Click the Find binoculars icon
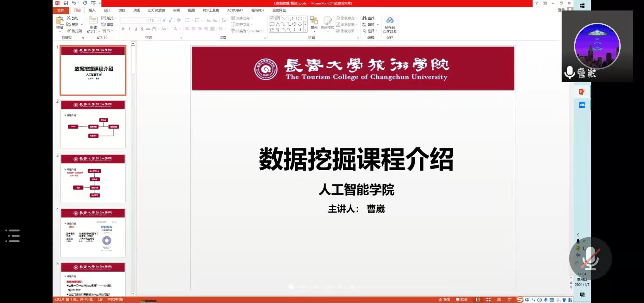 (364, 18)
